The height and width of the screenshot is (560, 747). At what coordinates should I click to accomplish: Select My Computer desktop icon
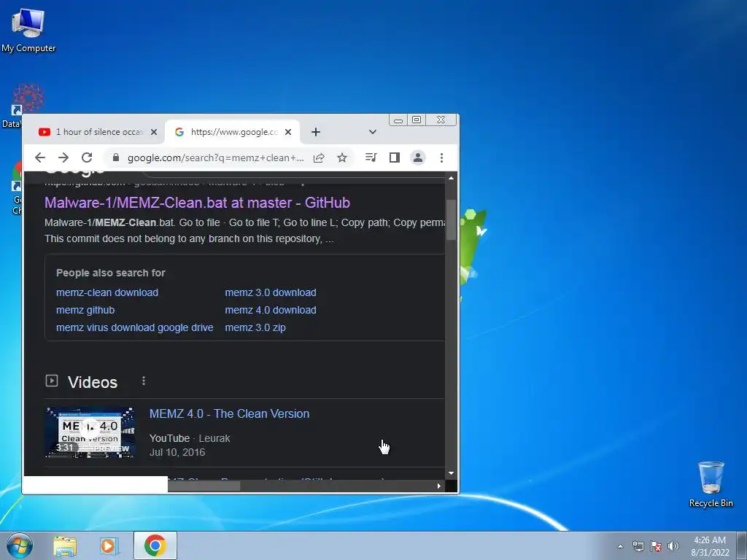[x=28, y=30]
